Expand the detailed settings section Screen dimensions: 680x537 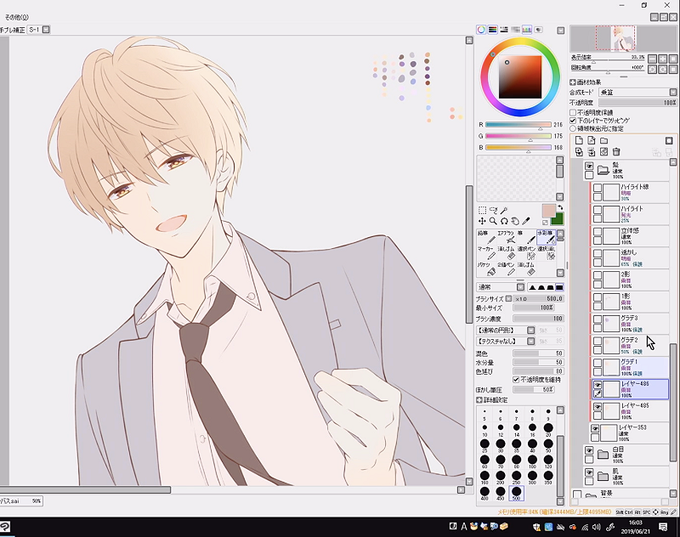[x=492, y=400]
